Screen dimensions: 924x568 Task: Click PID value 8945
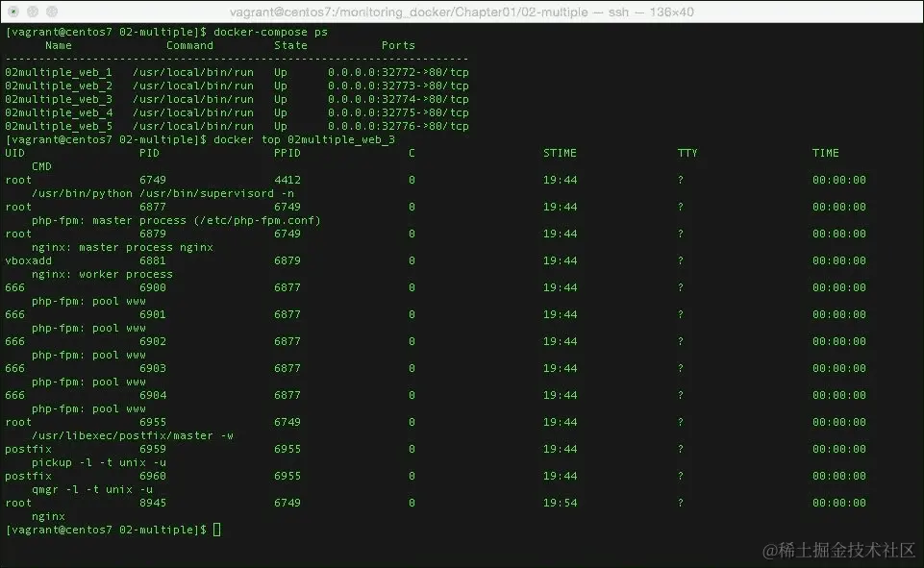153,504
